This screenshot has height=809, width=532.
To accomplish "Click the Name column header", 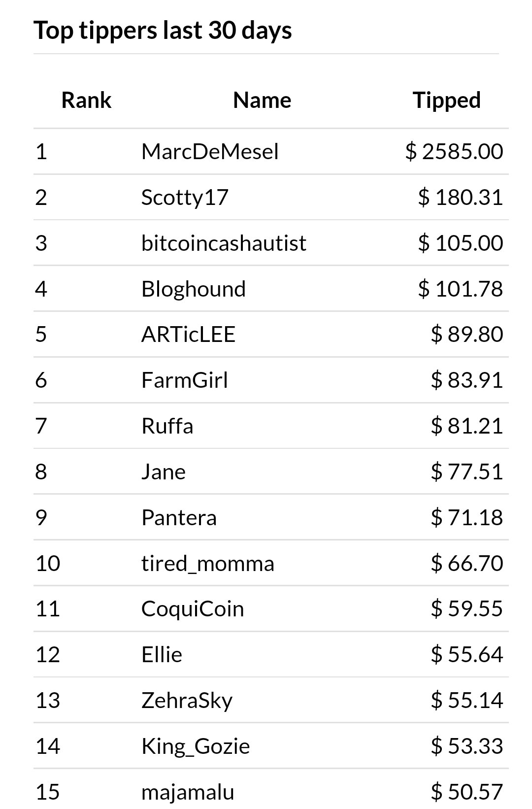I will pyautogui.click(x=262, y=100).
